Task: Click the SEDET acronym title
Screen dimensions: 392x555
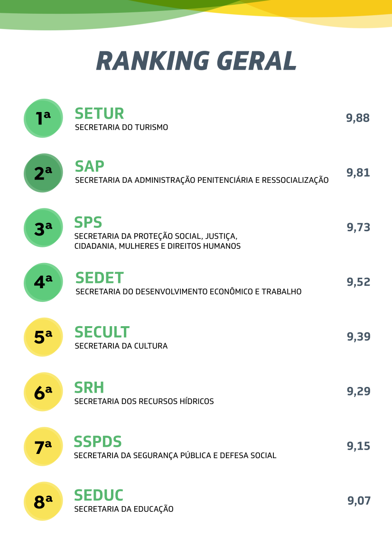Action: [100, 278]
